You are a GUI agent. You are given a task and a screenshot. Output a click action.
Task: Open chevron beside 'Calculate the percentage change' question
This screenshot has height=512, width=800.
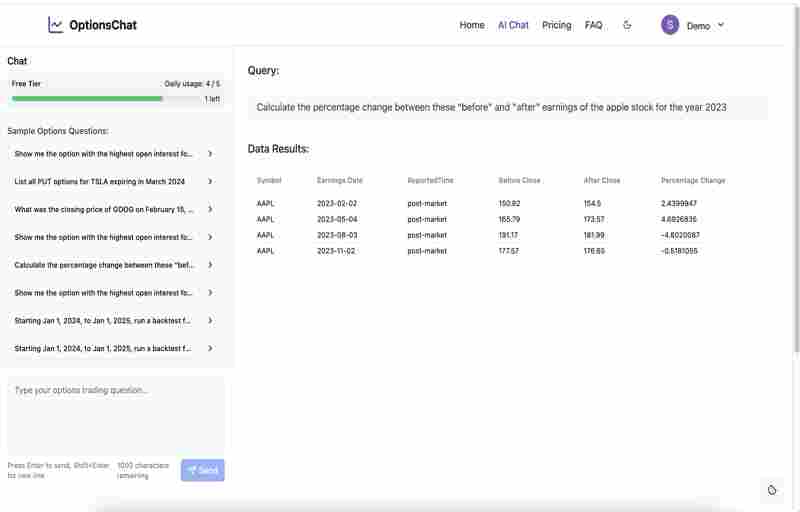[210, 265]
